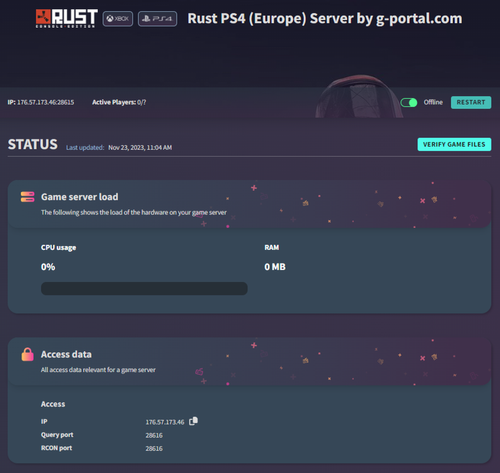
Task: Click the Active Players 0/? text
Action: click(119, 102)
